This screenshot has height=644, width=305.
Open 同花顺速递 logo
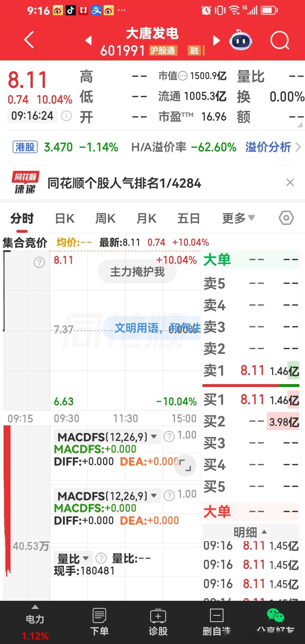pos(25,182)
